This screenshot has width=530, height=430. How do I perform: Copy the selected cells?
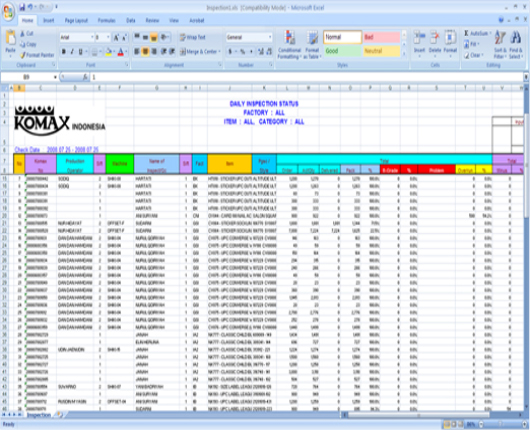point(28,44)
